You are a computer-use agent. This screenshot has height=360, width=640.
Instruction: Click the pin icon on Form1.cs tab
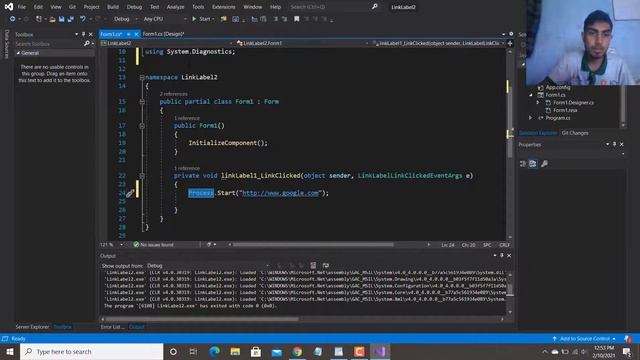click(128, 34)
